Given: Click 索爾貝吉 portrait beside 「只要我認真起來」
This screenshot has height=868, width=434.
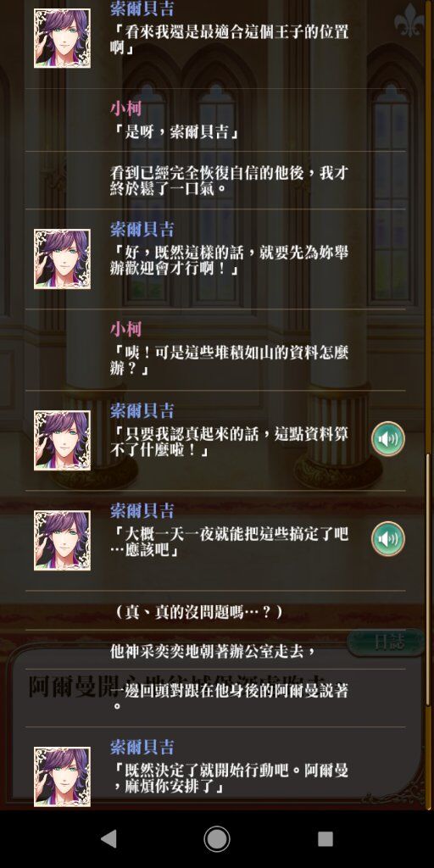Looking at the screenshot, I should pyautogui.click(x=62, y=440).
